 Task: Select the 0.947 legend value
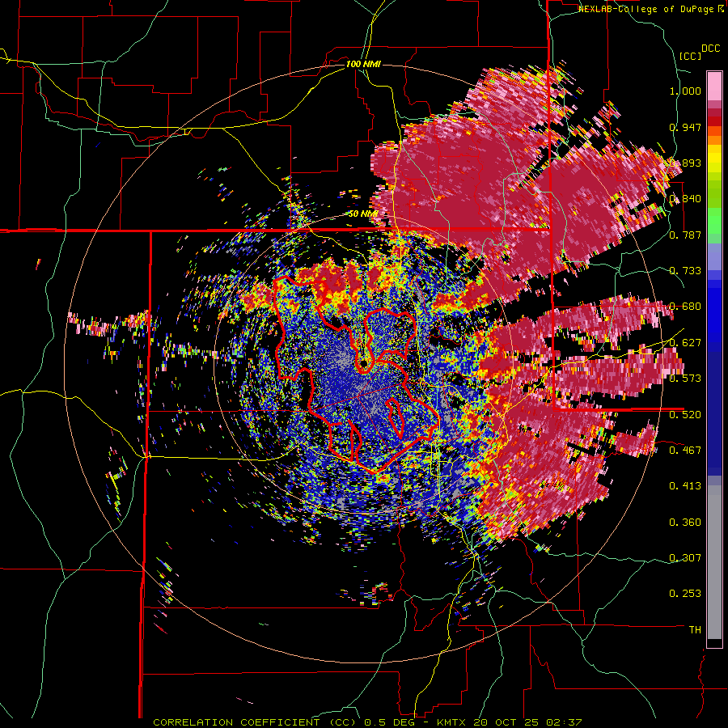pyautogui.click(x=685, y=127)
